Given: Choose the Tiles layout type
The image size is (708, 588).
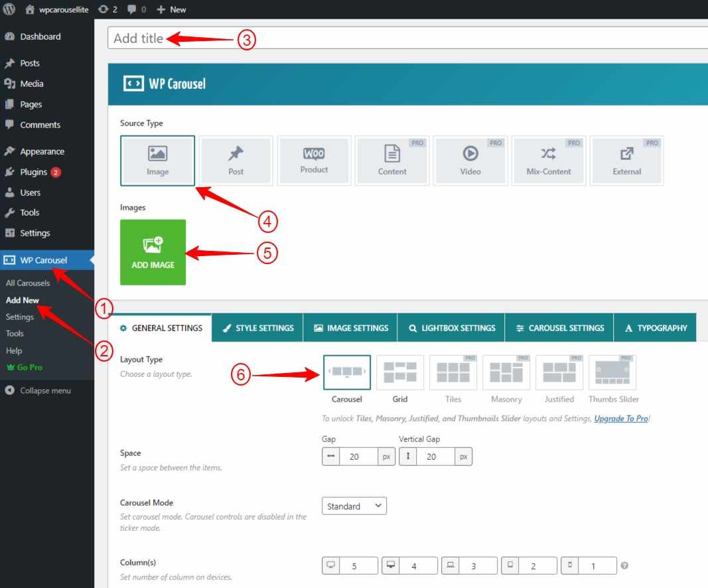Looking at the screenshot, I should point(453,372).
